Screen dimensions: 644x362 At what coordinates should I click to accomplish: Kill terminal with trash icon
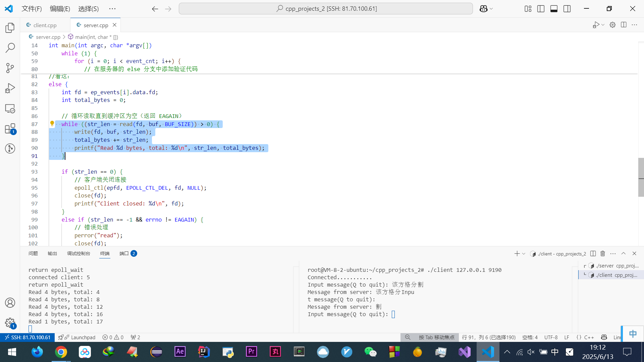click(x=603, y=254)
